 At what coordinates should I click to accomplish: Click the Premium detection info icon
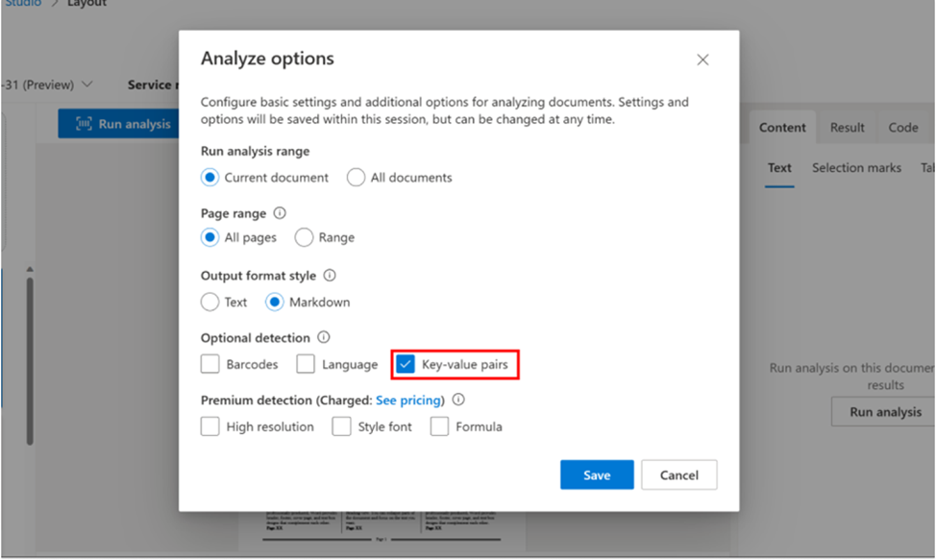coord(458,400)
